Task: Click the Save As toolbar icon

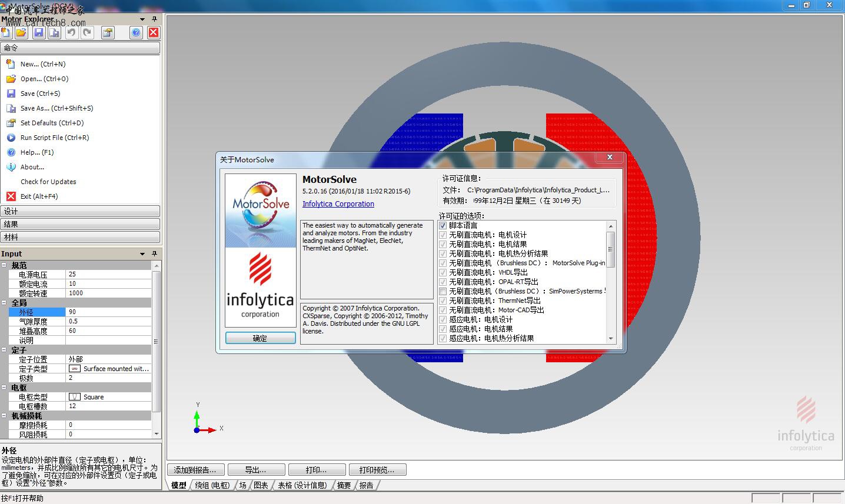Action: click(54, 32)
